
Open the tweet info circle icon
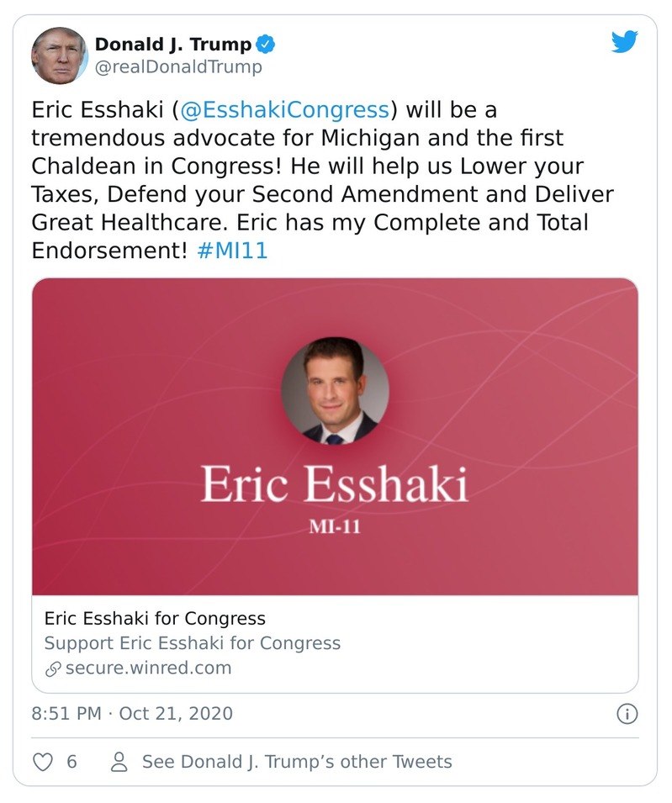(627, 715)
